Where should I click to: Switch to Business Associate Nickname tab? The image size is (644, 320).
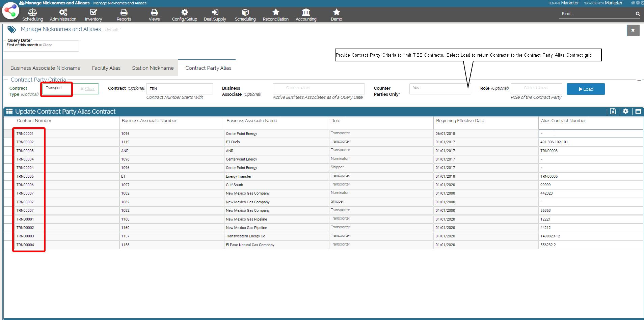pos(45,68)
